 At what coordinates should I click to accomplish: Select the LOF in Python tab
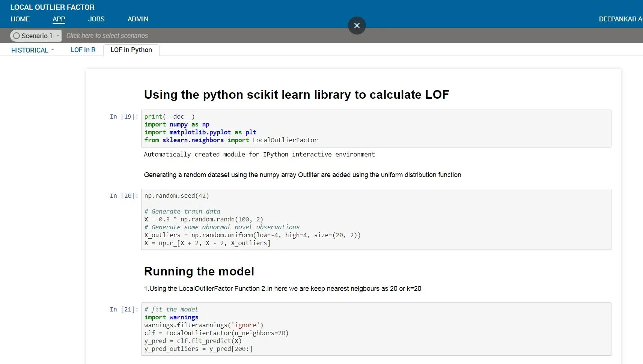click(131, 50)
